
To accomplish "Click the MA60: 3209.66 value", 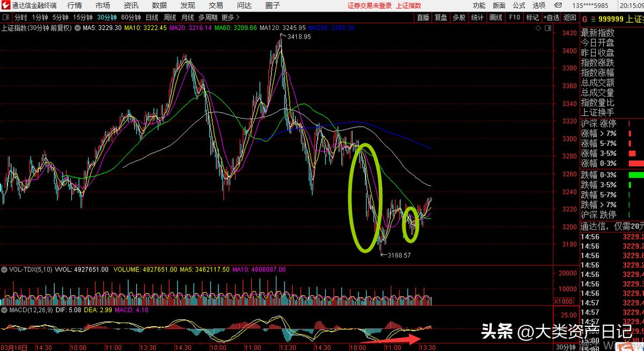I will [x=237, y=27].
